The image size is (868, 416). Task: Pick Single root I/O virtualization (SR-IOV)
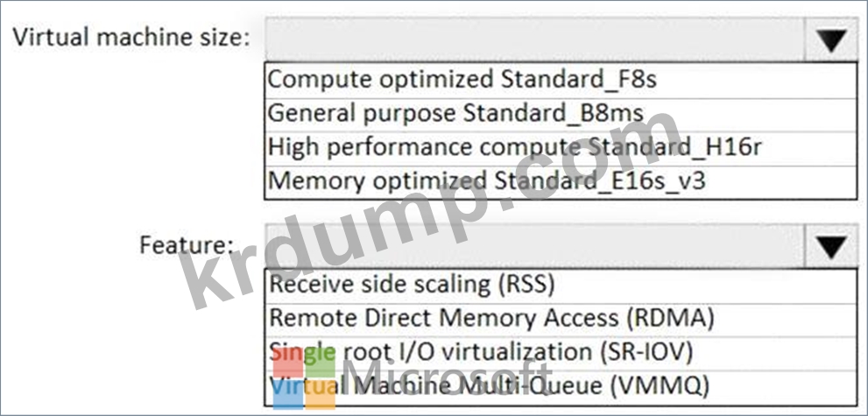point(561,354)
